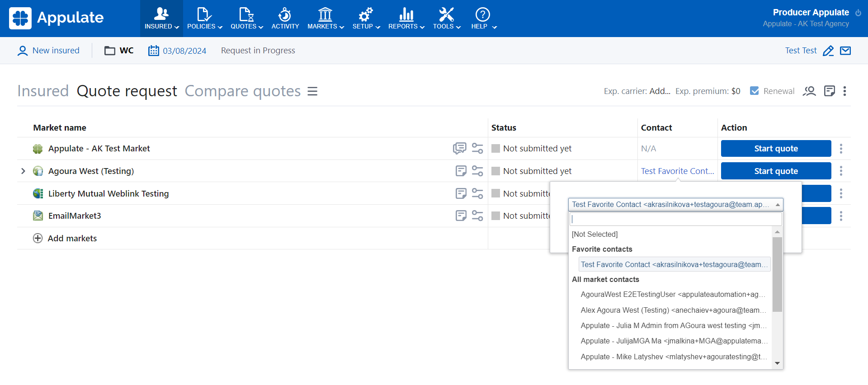Open the Producer Appulate account name
Viewport: 868px width, 385px height.
(811, 12)
